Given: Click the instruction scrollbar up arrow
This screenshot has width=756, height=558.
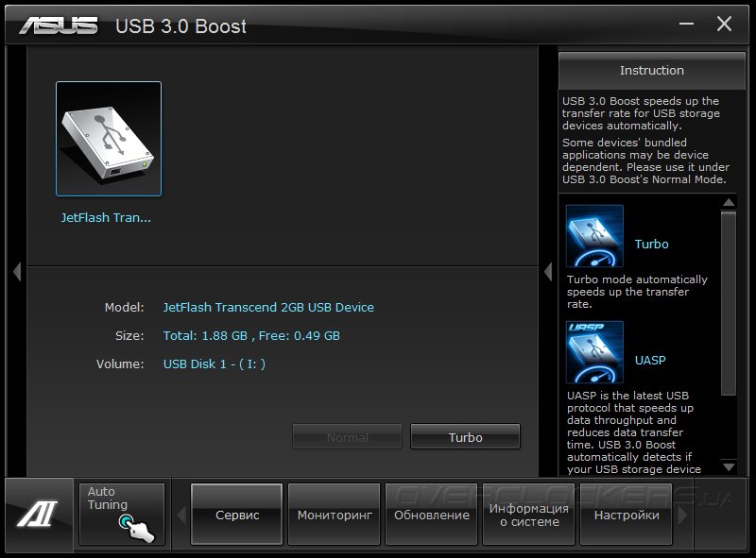Looking at the screenshot, I should tap(729, 202).
